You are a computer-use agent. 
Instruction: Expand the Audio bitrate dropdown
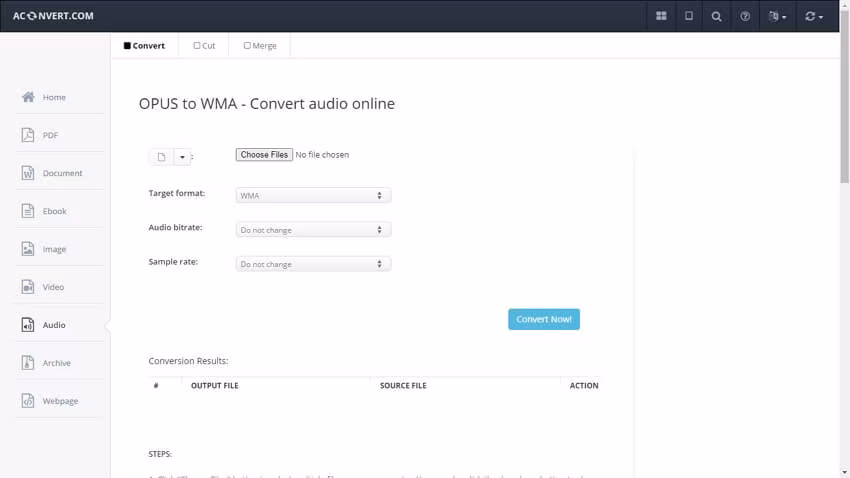[x=313, y=230]
